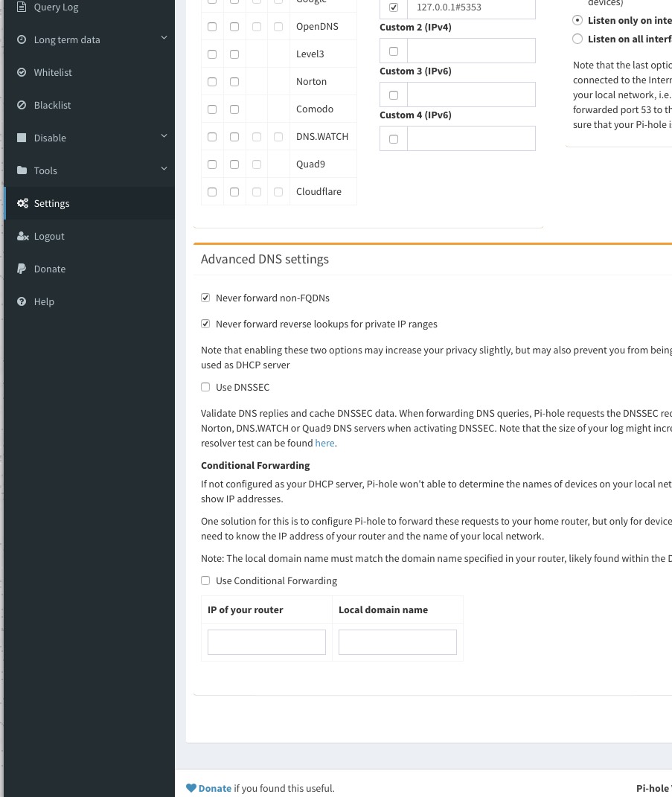Expand the Disable submenu chevron
The image size is (672, 797).
[x=164, y=135]
